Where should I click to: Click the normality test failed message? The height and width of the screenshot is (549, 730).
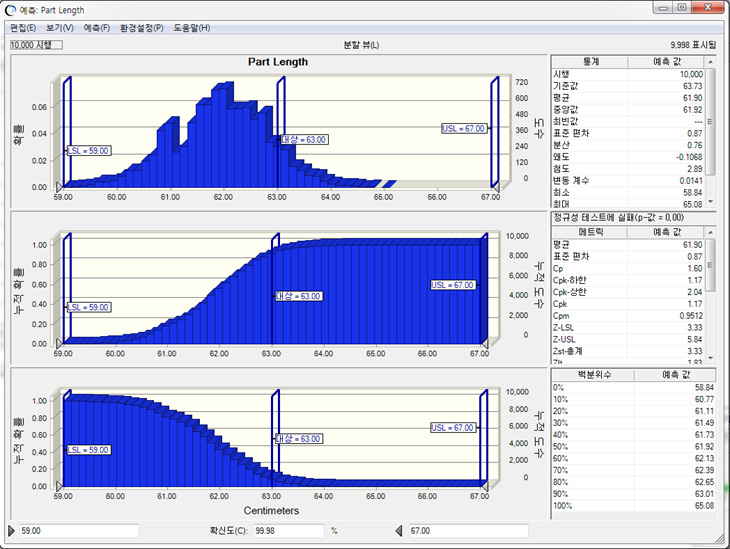618,217
